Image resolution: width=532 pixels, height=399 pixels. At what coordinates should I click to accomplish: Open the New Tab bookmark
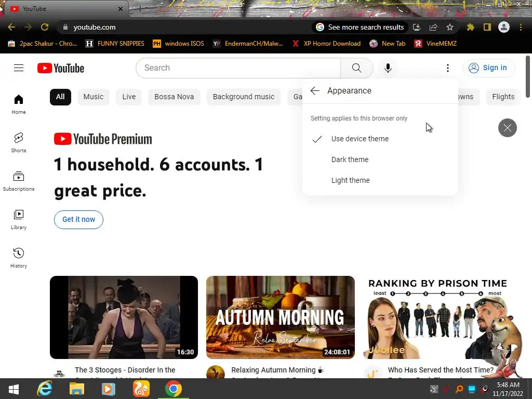pyautogui.click(x=388, y=44)
